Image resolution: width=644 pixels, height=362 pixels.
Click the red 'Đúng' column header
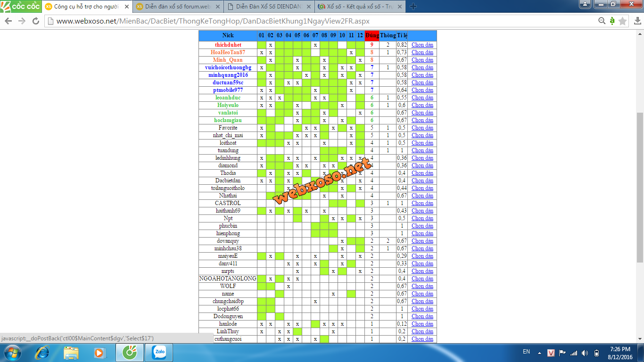372,35
